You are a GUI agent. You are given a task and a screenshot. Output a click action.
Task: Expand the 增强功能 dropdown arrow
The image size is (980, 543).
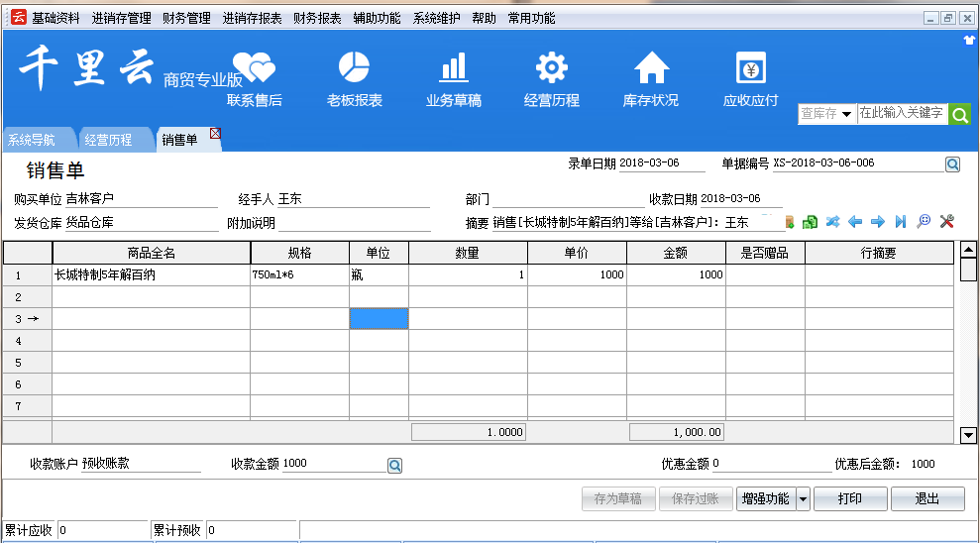tap(803, 498)
